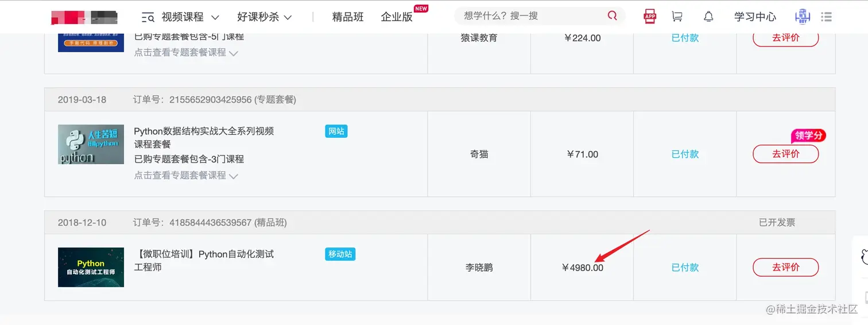Open the Python自动化测试工程师 course thumbnail
Screen dimensions: 868x325
(x=91, y=267)
